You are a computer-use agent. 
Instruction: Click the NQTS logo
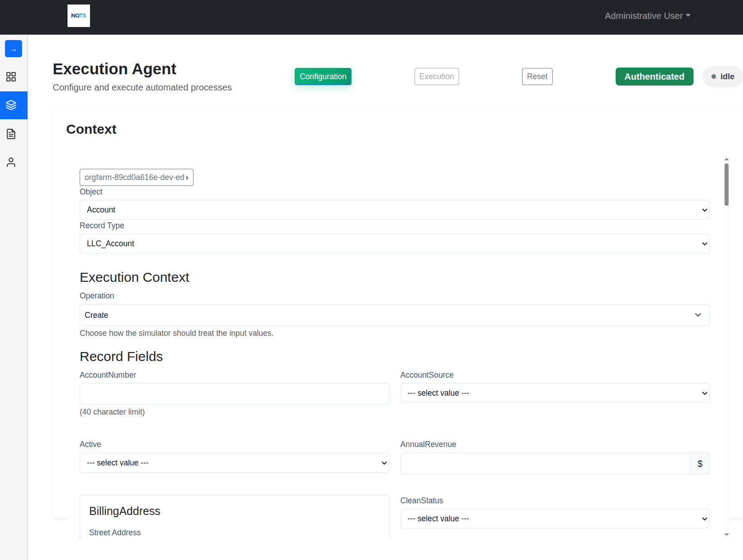pos(78,15)
